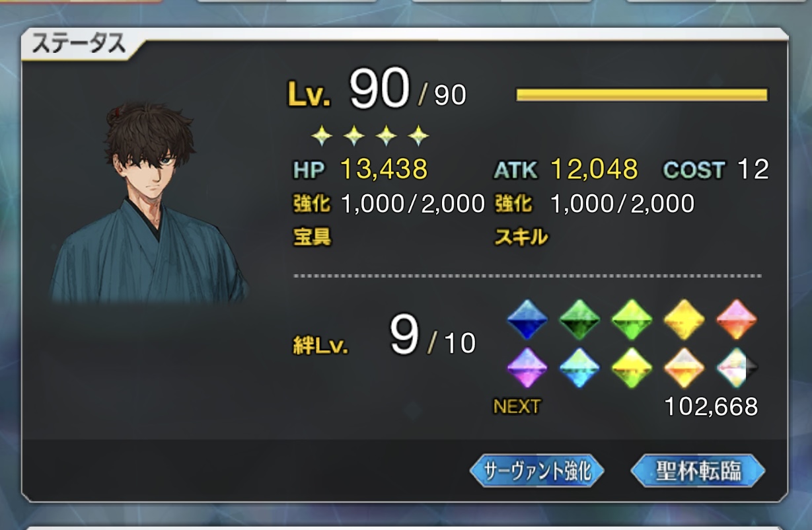Click the partially filled rainbow bond gem

pyautogui.click(x=736, y=367)
